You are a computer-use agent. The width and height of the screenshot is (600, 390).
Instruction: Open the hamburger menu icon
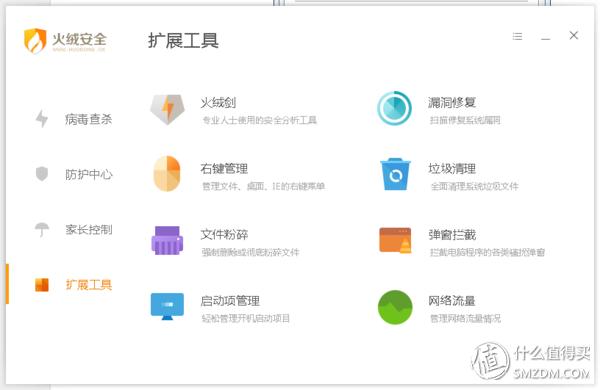click(x=517, y=36)
